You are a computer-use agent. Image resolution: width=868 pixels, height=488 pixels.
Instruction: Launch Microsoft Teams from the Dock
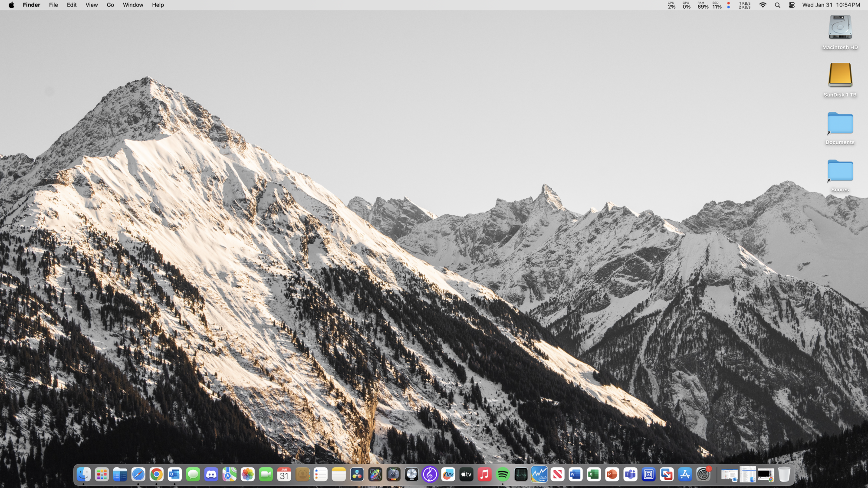click(x=630, y=475)
